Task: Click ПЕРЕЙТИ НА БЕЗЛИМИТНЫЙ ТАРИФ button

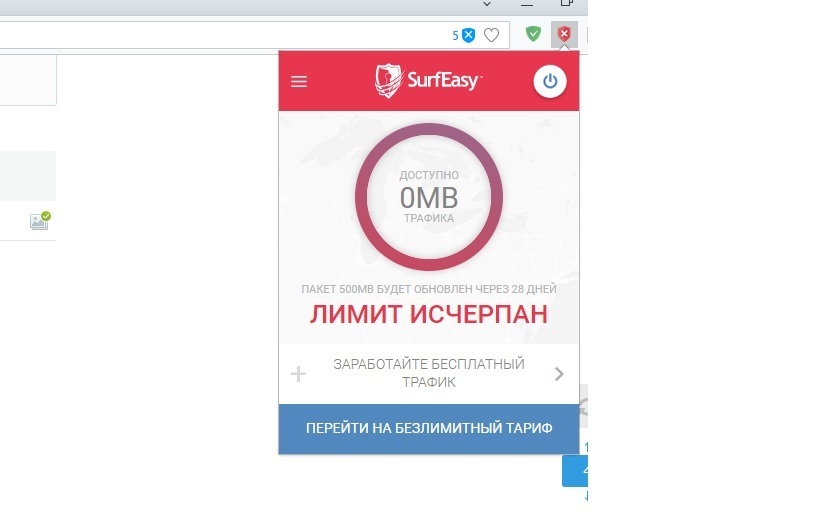Action: point(429,429)
